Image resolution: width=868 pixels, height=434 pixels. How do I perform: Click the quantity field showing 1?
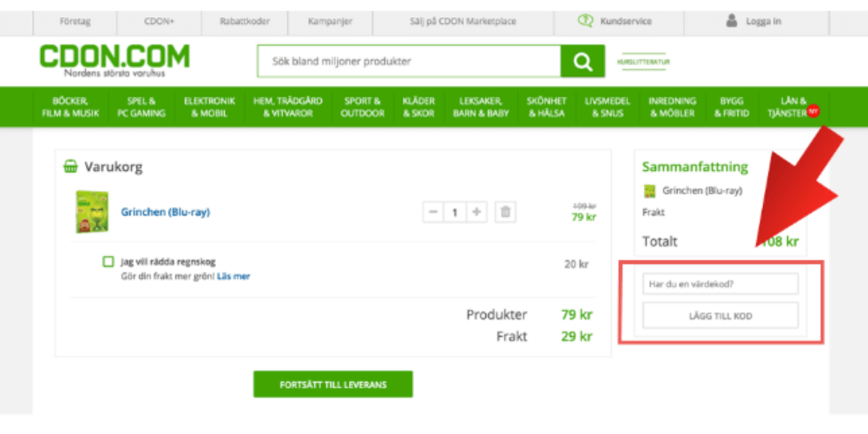(x=455, y=212)
